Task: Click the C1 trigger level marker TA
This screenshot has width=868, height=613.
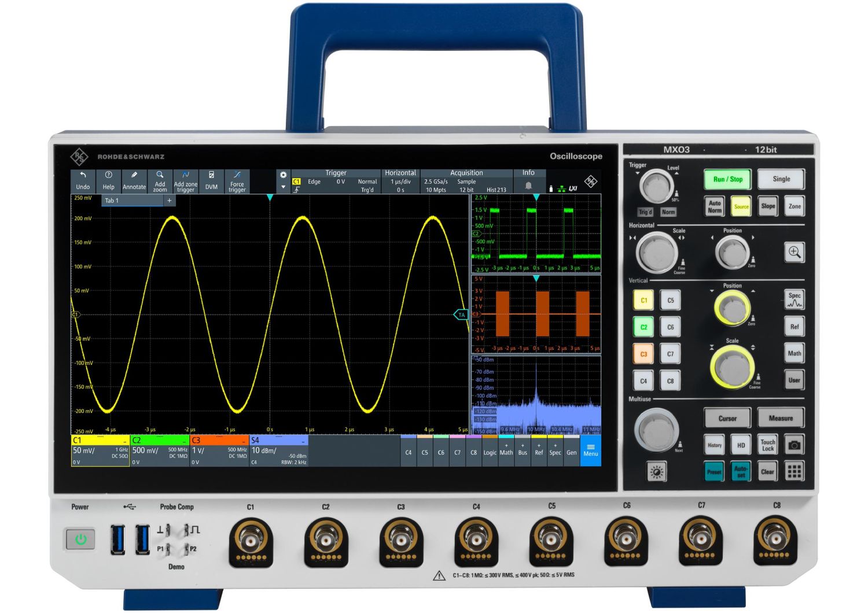Action: [x=461, y=315]
